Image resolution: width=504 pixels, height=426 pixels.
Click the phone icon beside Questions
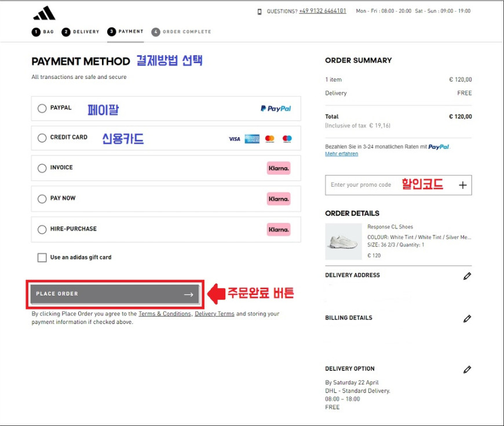(x=260, y=12)
